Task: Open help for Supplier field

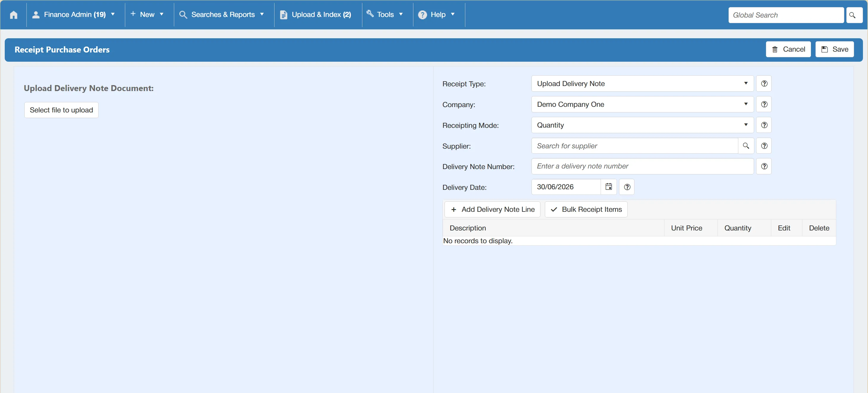Action: tap(764, 146)
